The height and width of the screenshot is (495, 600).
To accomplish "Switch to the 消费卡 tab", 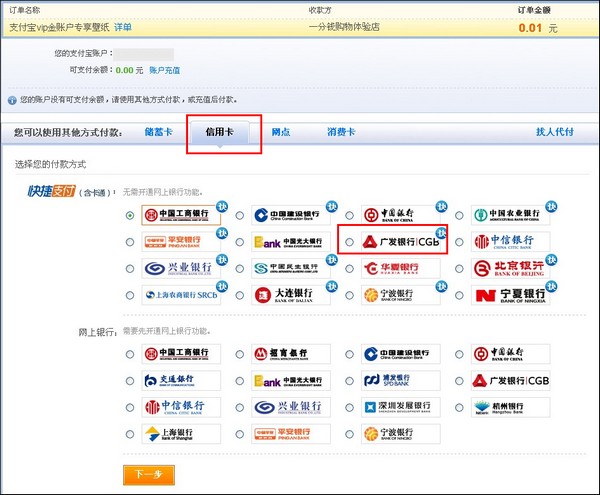I will (341, 132).
